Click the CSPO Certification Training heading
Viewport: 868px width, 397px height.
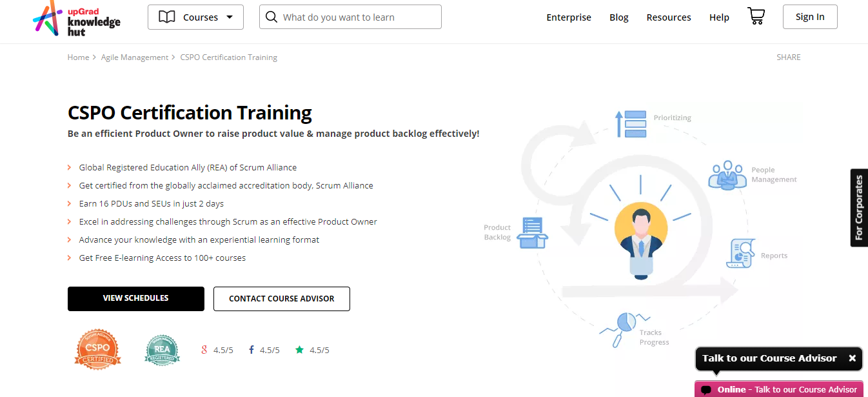click(190, 113)
